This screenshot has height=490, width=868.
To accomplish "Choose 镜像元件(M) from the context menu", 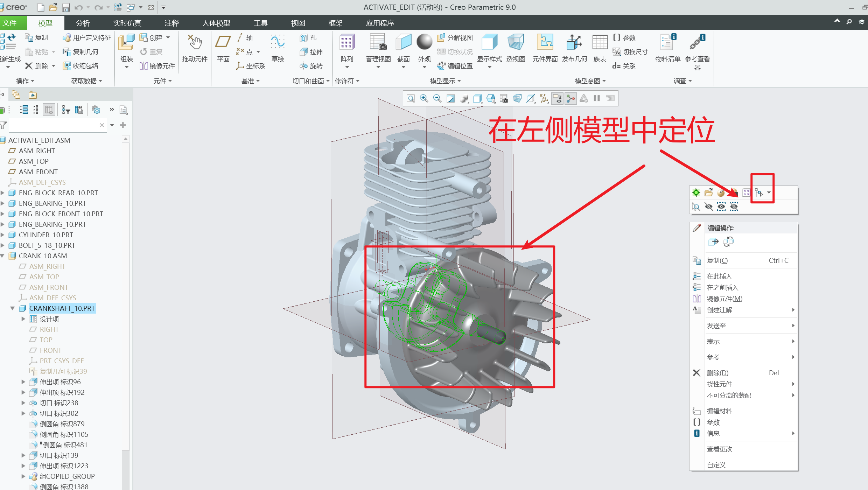I will click(x=724, y=299).
